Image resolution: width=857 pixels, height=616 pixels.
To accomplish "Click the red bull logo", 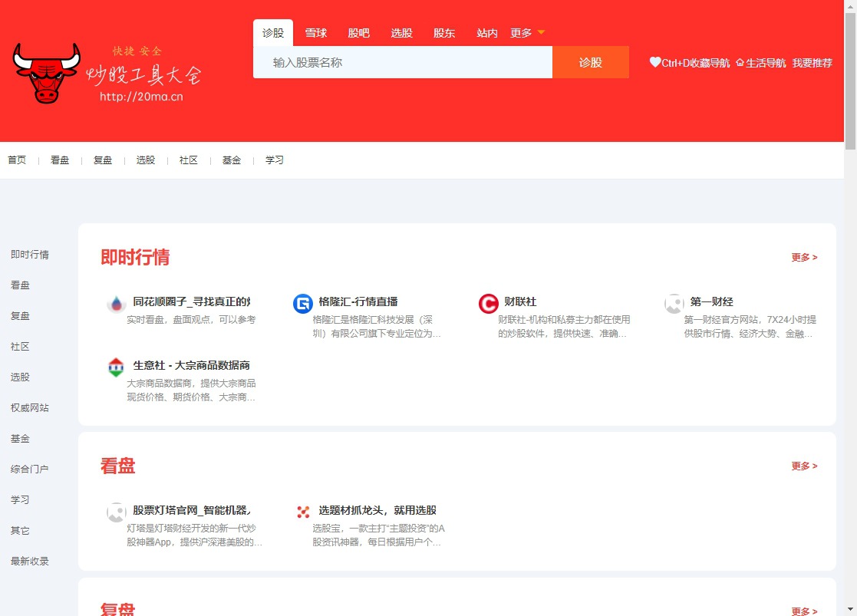I will pos(46,73).
